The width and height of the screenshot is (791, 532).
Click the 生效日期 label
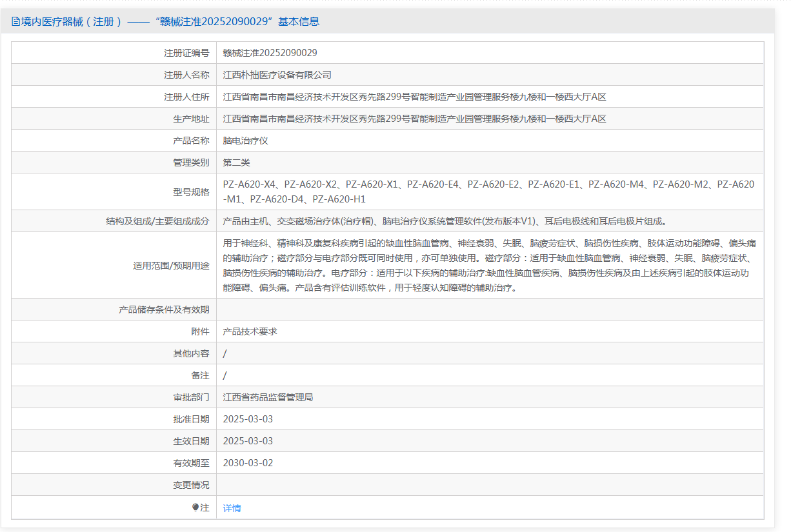point(191,441)
